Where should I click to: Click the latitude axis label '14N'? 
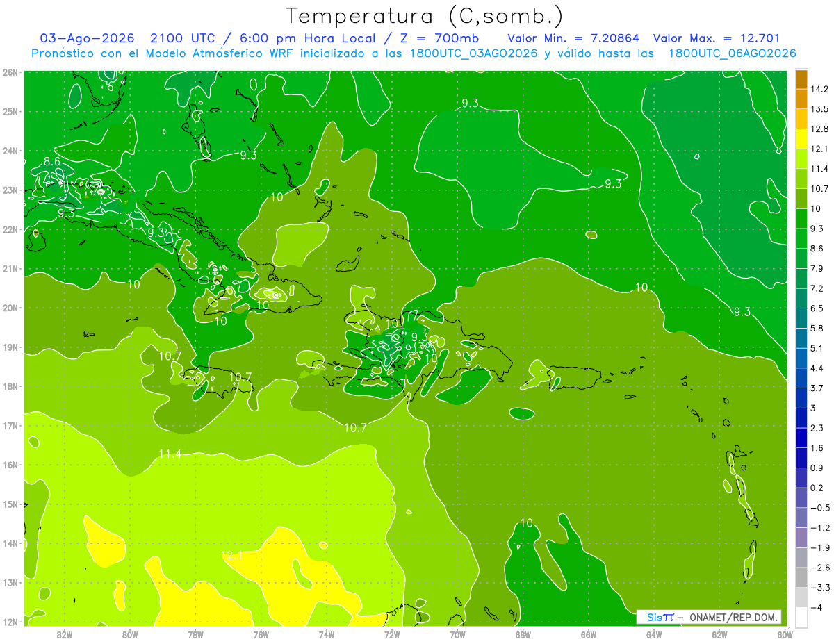10,543
